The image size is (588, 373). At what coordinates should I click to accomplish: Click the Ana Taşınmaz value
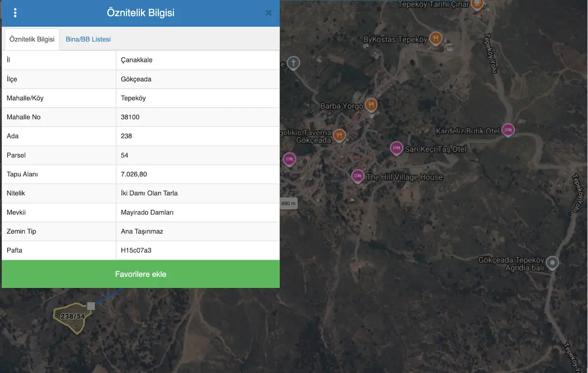pyautogui.click(x=142, y=232)
